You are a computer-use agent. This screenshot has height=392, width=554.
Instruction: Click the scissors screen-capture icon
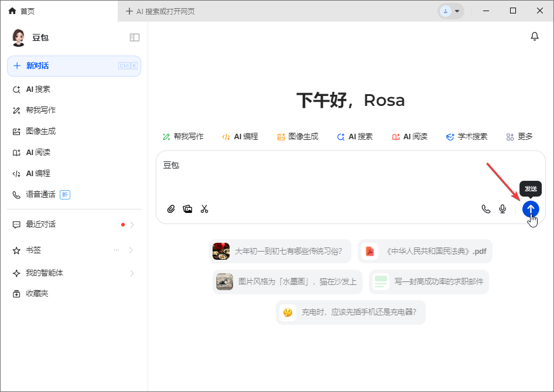(x=204, y=209)
